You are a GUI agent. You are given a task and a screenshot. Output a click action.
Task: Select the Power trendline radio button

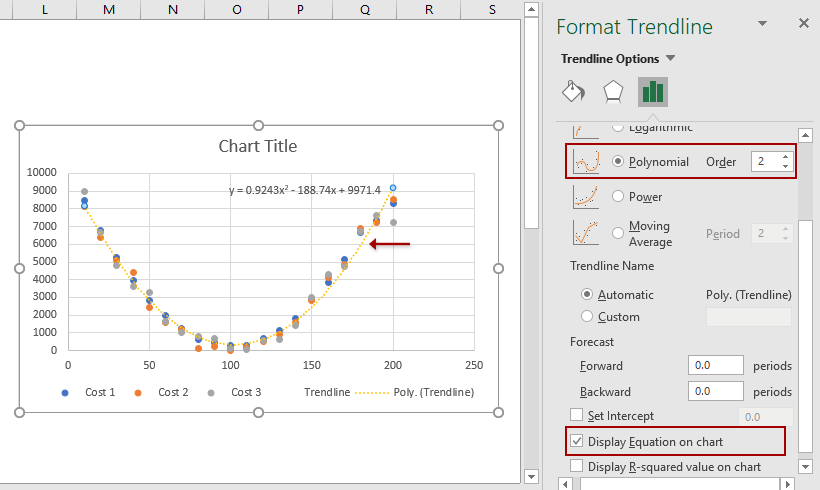618,197
